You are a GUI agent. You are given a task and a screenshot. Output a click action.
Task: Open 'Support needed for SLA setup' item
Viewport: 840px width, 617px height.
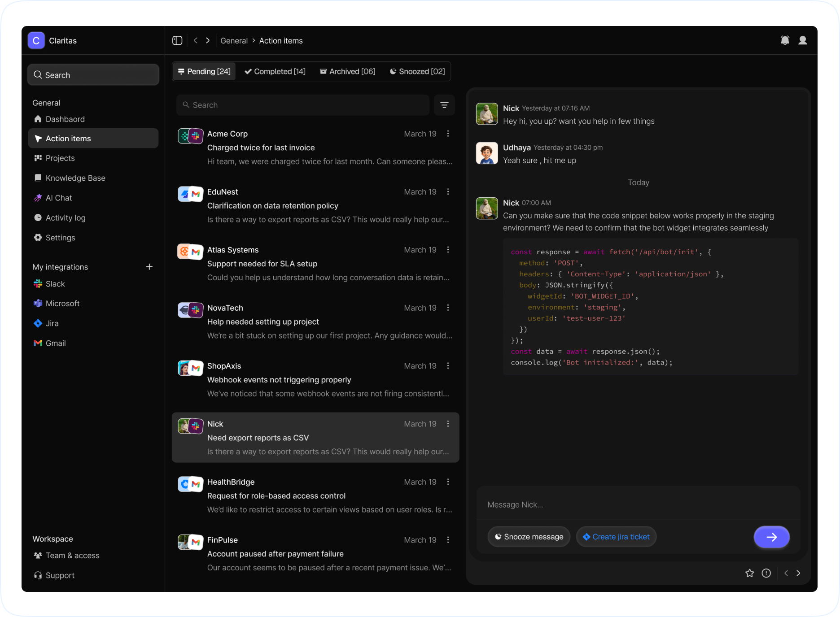(x=315, y=264)
